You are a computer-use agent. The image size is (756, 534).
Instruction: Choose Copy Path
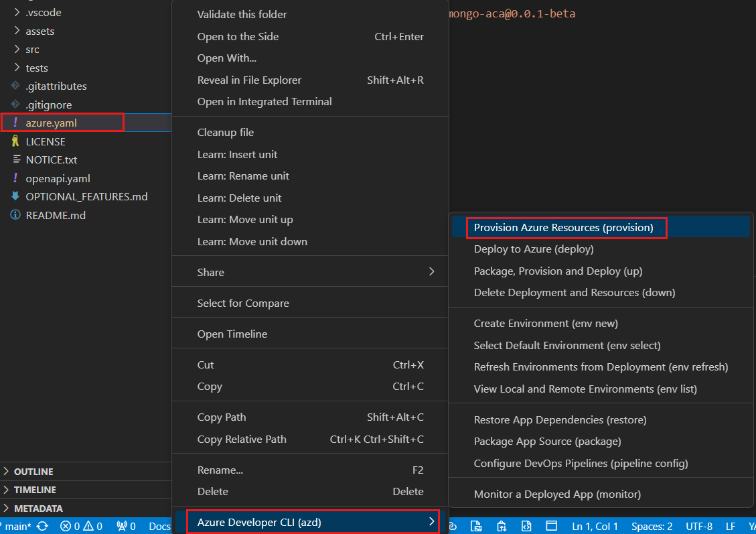pos(310,417)
